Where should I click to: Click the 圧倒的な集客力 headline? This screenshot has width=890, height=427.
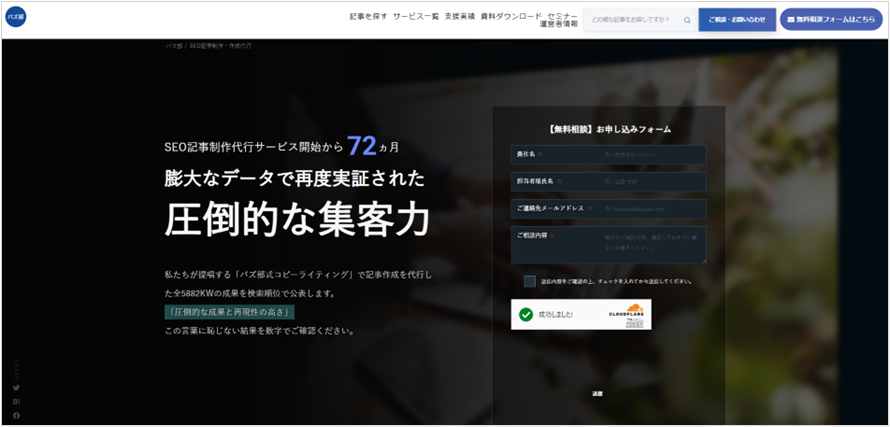(x=297, y=220)
